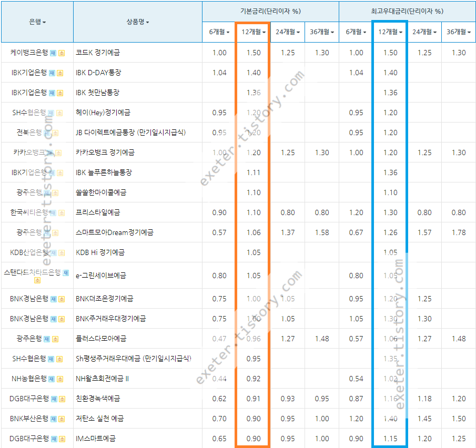
Task: Select the 기본금리(단리이자 %) header cell
Action: click(270, 11)
